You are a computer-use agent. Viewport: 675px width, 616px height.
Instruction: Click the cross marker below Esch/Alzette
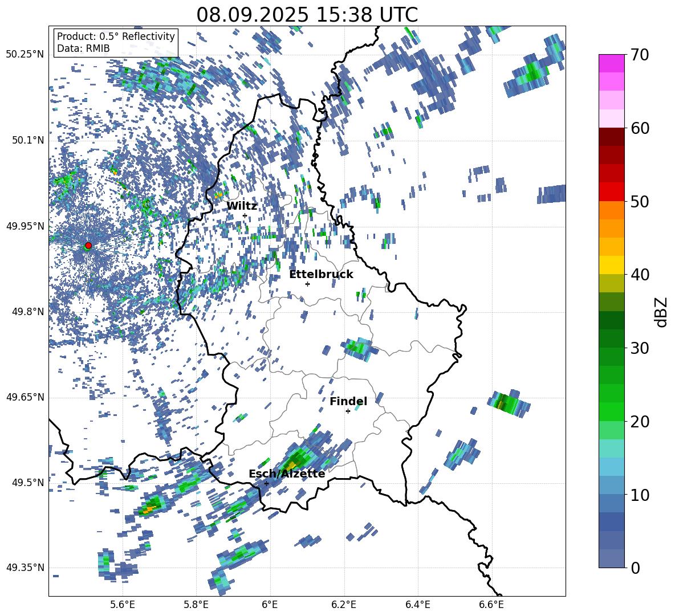tap(266, 483)
